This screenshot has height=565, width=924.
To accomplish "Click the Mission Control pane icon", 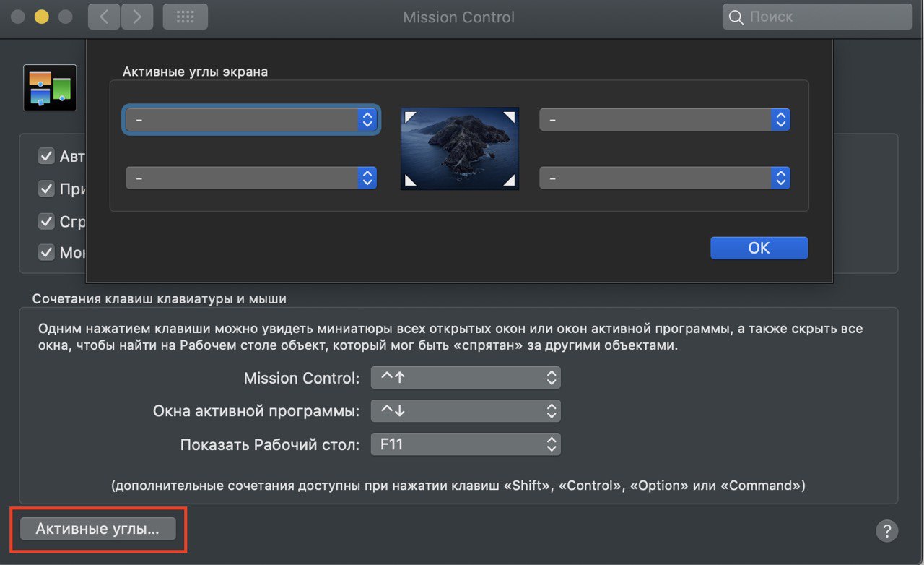I will click(50, 87).
